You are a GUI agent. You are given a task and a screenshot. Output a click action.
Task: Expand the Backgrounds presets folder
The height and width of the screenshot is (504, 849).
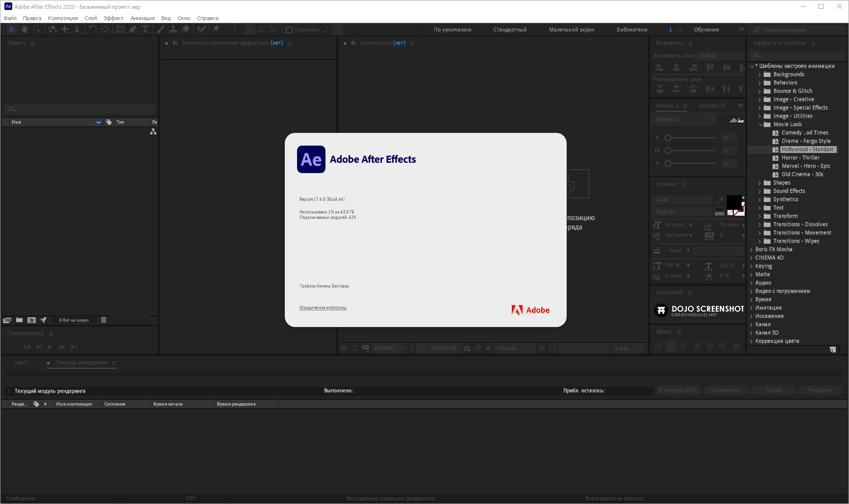coord(761,74)
